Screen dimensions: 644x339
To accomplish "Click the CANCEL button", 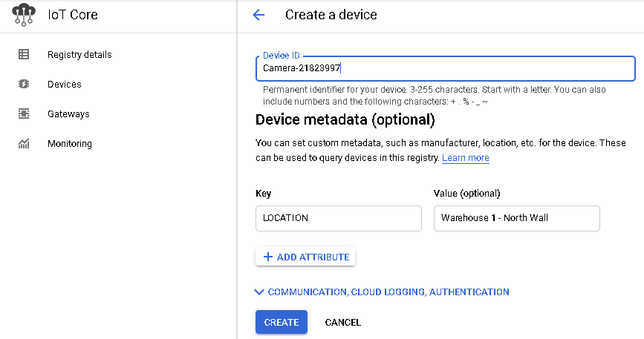I will (x=343, y=323).
